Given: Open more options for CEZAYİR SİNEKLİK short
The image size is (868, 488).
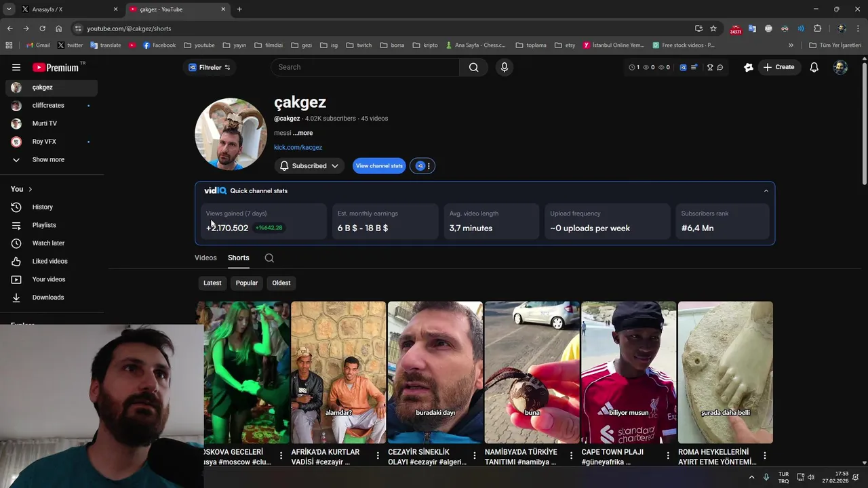Looking at the screenshot, I should coord(475,455).
